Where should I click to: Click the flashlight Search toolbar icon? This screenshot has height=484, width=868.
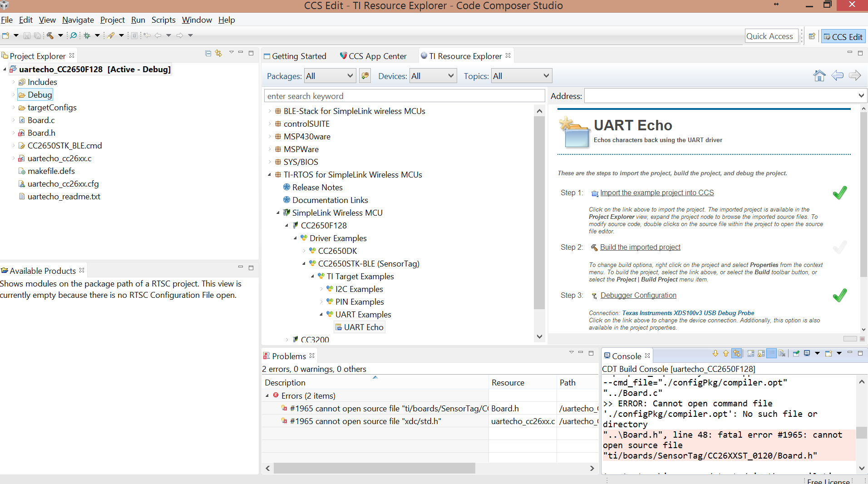point(111,35)
